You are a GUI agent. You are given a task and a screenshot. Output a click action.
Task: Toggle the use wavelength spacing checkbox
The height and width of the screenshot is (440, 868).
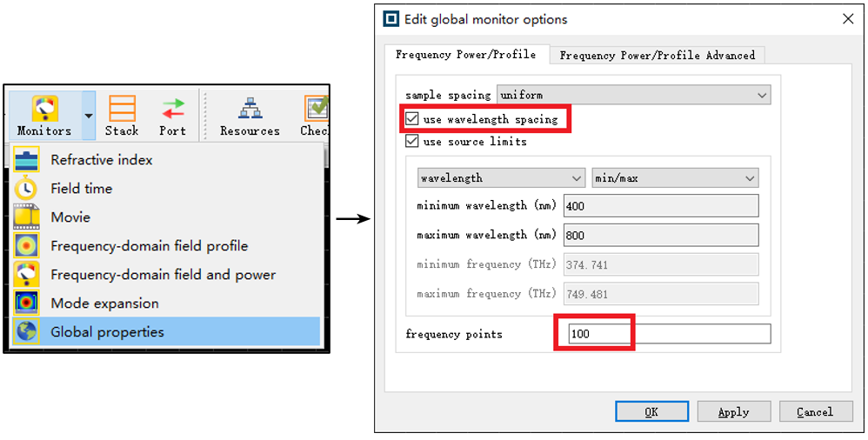[412, 120]
